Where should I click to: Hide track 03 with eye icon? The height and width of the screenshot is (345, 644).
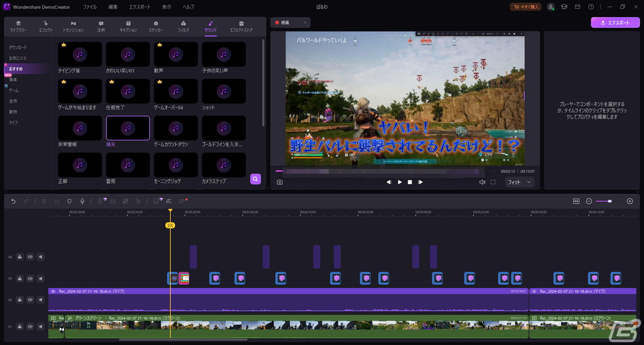pos(30,278)
